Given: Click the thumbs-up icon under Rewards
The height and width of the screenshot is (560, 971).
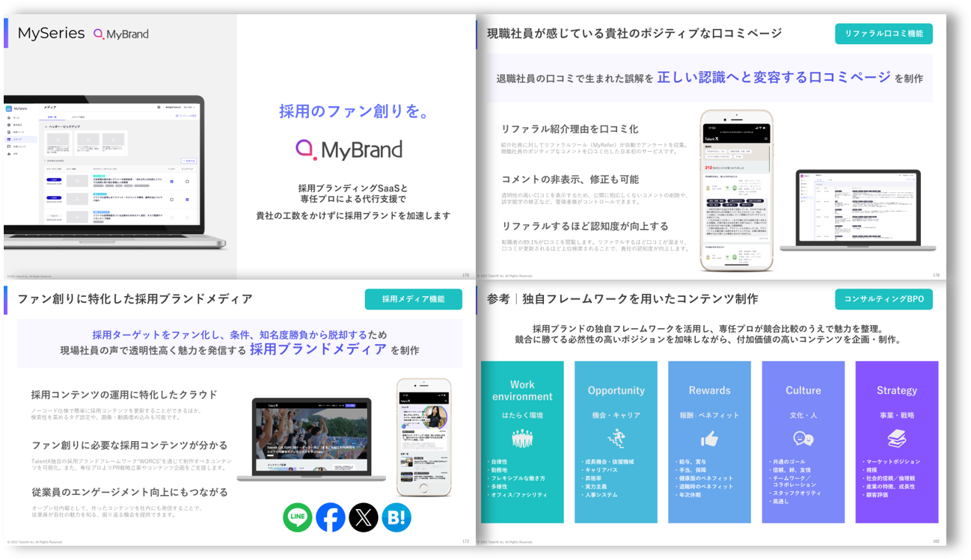Looking at the screenshot, I should (x=709, y=439).
